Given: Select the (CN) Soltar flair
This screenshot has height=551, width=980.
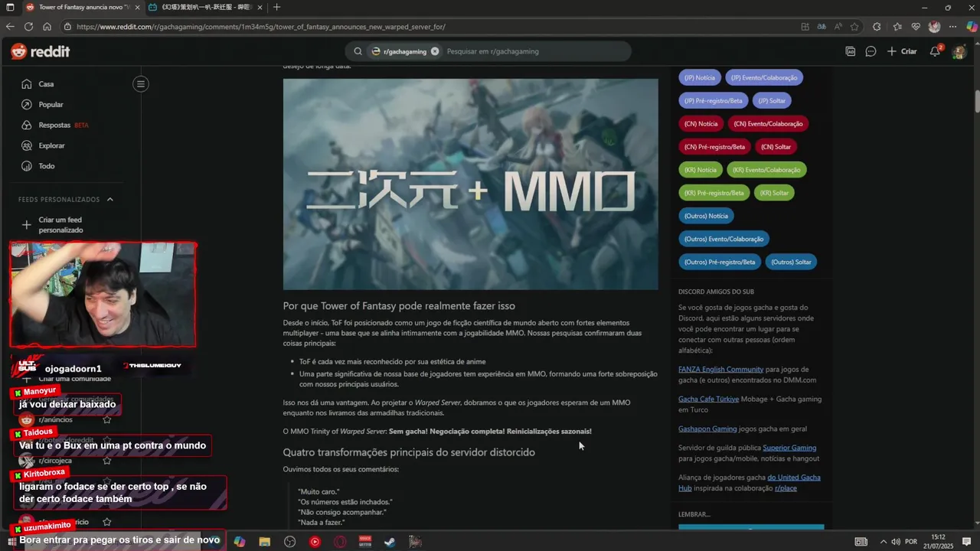Looking at the screenshot, I should click(x=776, y=146).
